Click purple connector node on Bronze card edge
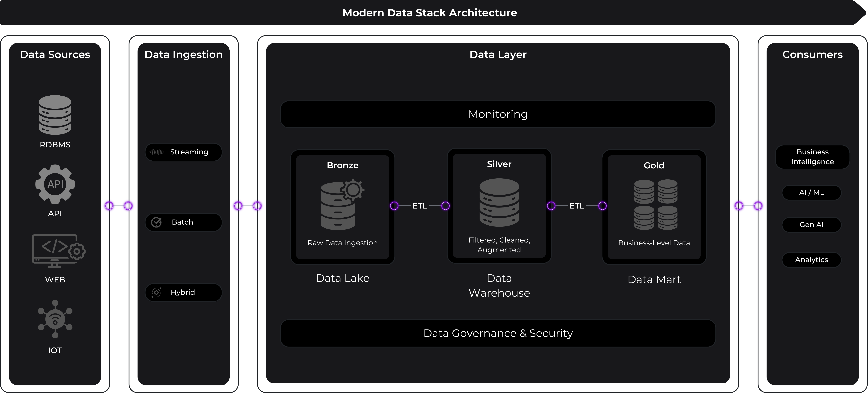The image size is (868, 393). pos(394,206)
